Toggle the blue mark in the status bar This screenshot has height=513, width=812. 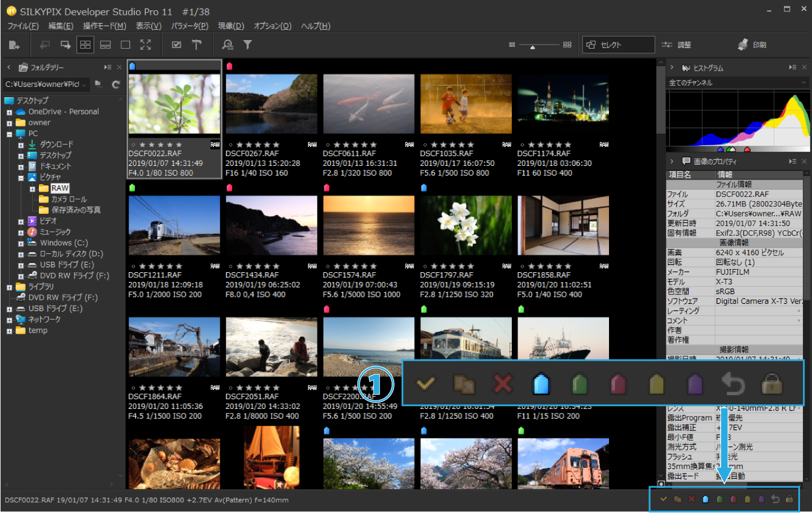[x=706, y=499]
